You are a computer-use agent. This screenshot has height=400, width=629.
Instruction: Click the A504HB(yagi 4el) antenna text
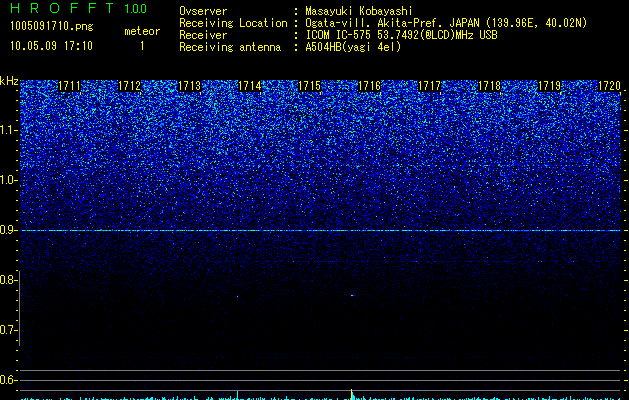coord(353,47)
